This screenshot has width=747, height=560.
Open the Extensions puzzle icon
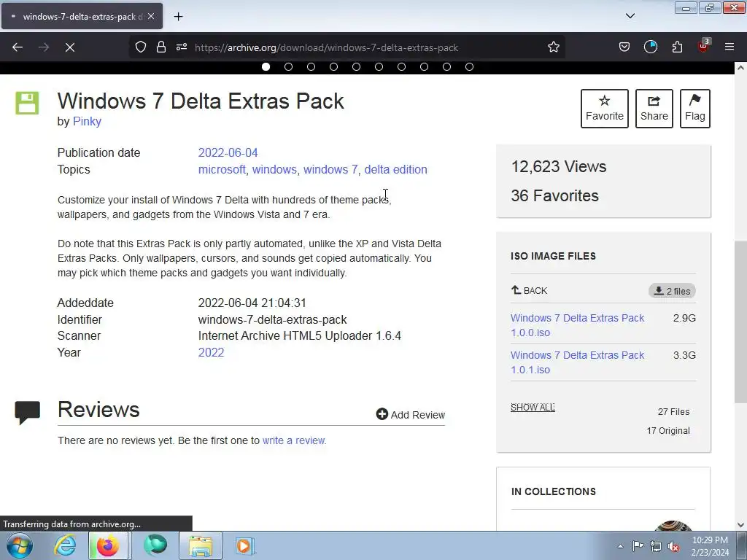677,47
